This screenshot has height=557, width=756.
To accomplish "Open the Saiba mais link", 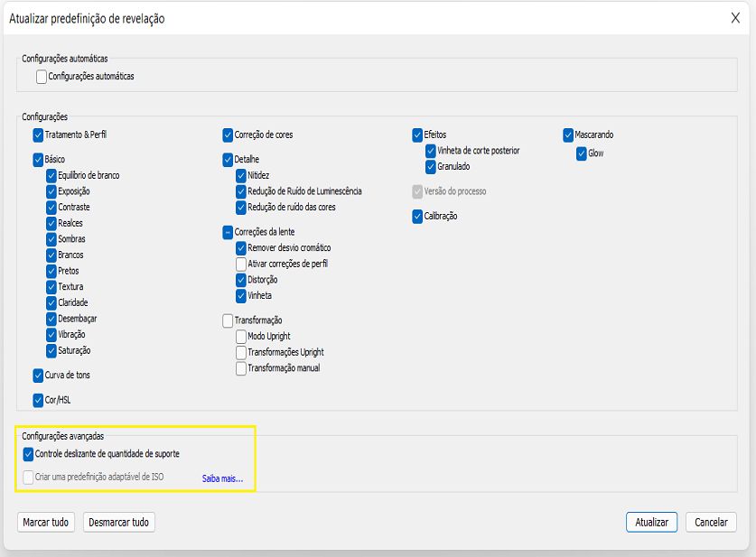I will click(222, 478).
